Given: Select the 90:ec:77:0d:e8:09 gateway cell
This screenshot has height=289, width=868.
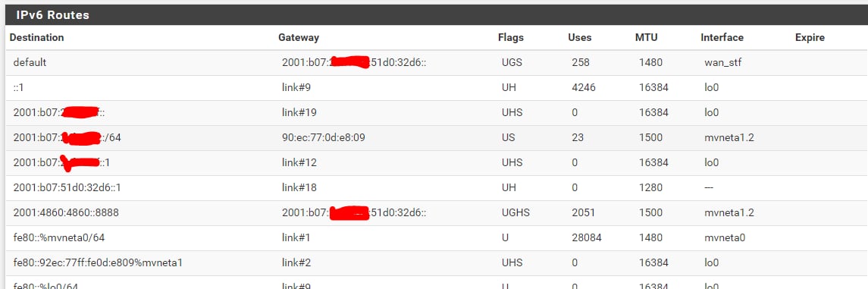Looking at the screenshot, I should (323, 137).
